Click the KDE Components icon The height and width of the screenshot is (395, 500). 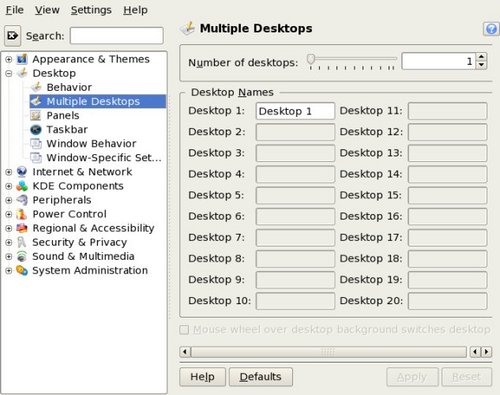point(22,186)
